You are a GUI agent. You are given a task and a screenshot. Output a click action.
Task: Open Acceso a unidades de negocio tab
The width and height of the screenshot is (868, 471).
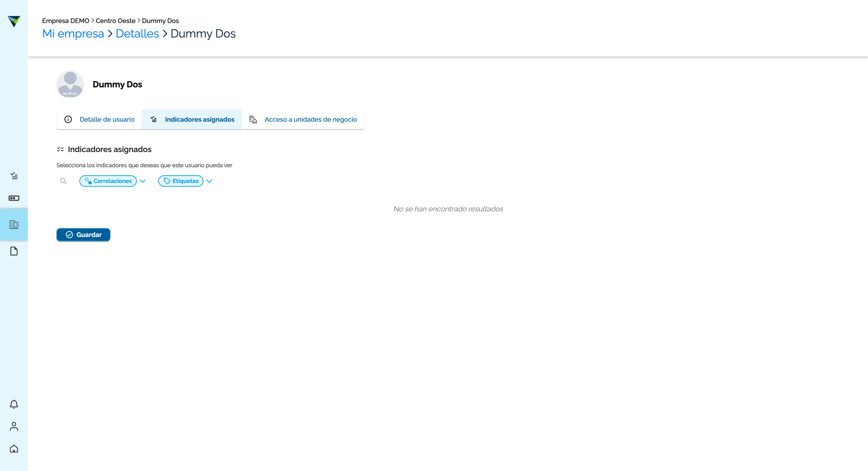click(x=303, y=120)
